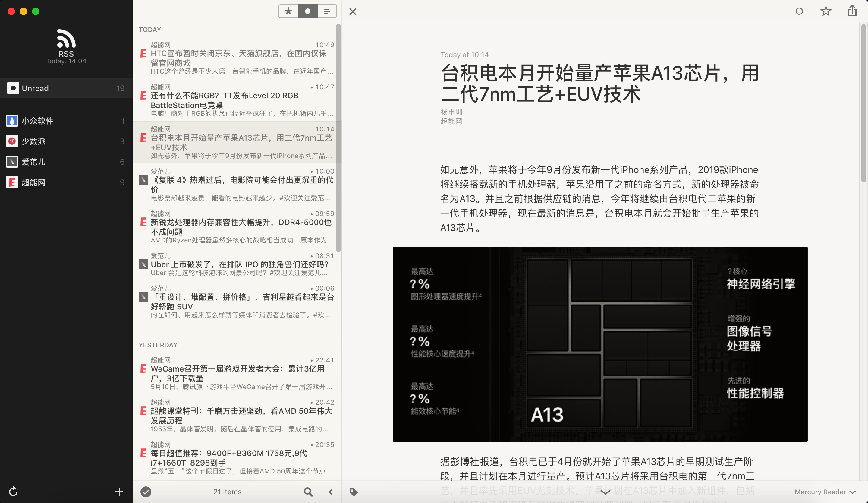Click the down chevron below the article

click(x=605, y=493)
